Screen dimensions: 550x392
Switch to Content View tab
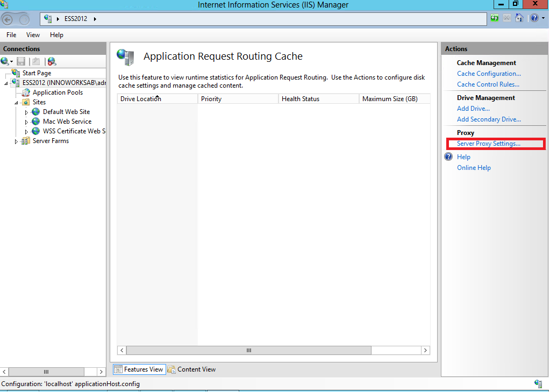coord(192,369)
